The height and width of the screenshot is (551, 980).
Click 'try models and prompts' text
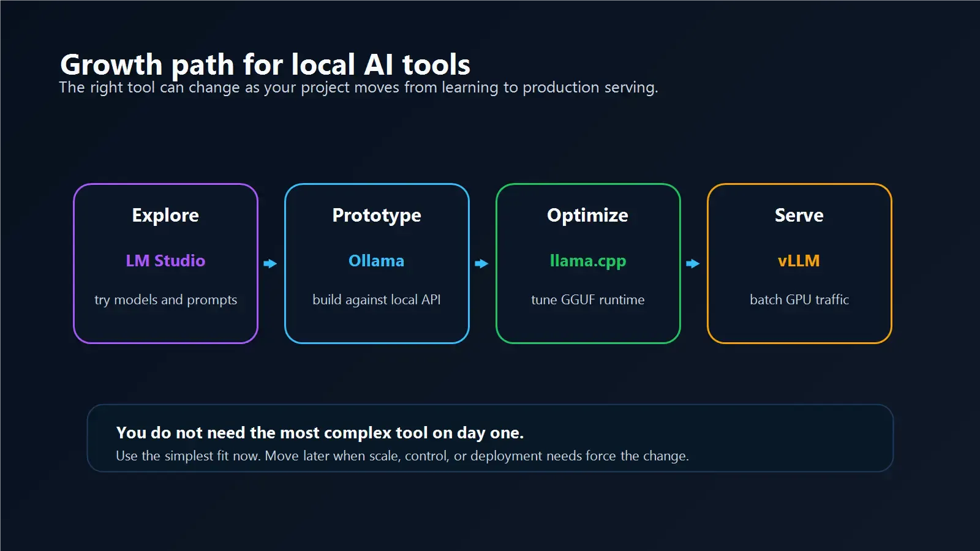tap(165, 300)
